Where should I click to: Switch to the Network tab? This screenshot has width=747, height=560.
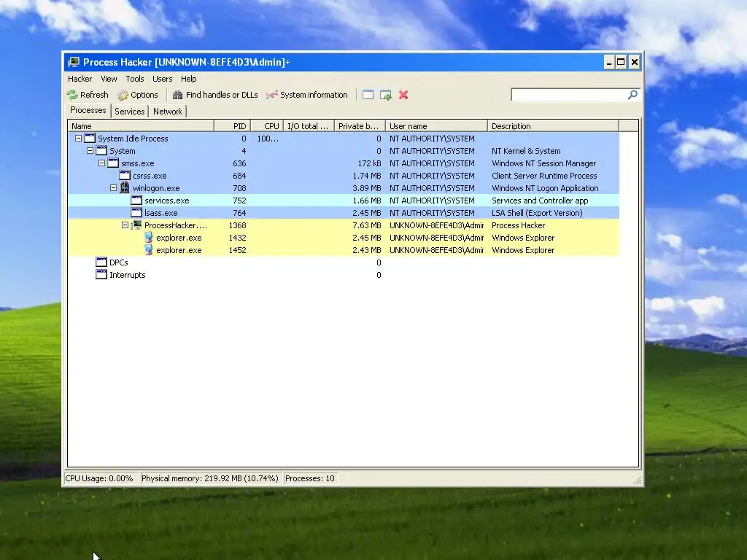(x=168, y=112)
